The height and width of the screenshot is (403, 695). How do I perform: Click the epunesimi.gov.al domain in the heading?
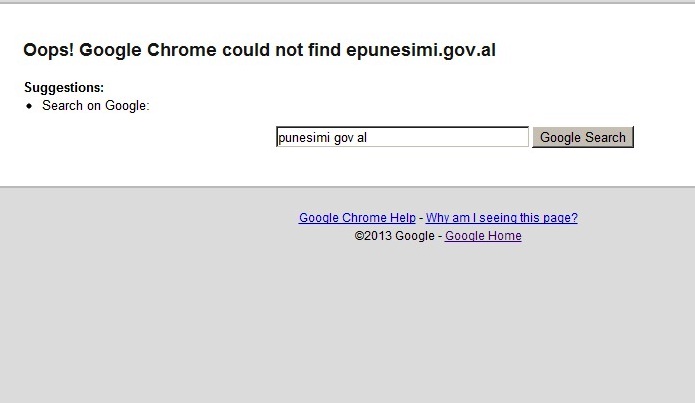pos(421,51)
